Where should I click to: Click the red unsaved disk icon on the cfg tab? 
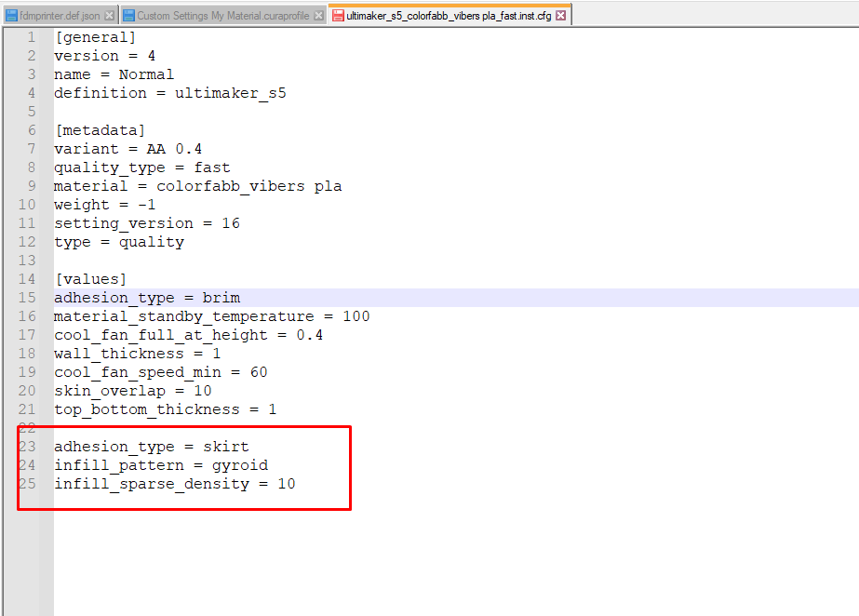coord(337,16)
